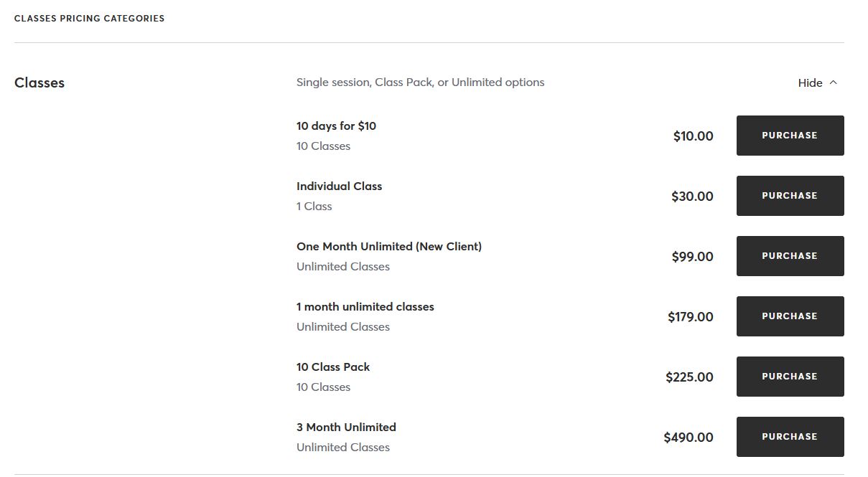The height and width of the screenshot is (477, 868).
Task: Buy One Month Unlimited (New Client)
Action: click(x=790, y=256)
